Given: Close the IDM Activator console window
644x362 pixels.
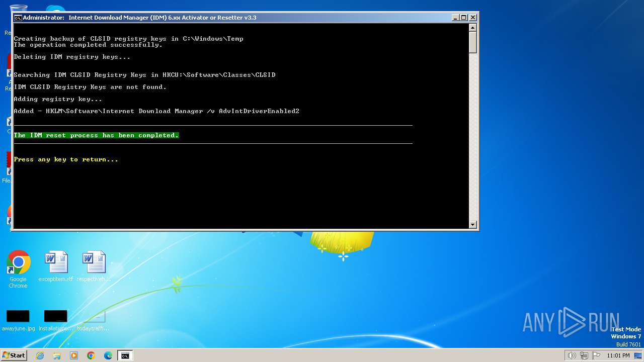Looking at the screenshot, I should tap(473, 17).
